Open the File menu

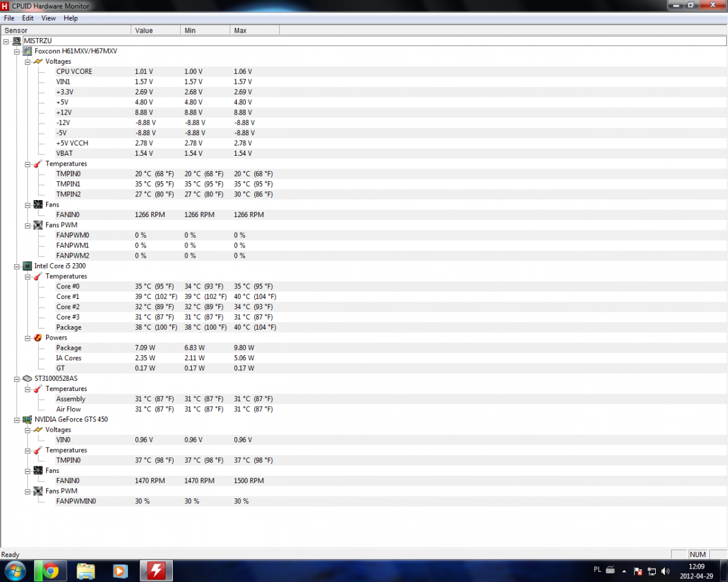click(9, 18)
